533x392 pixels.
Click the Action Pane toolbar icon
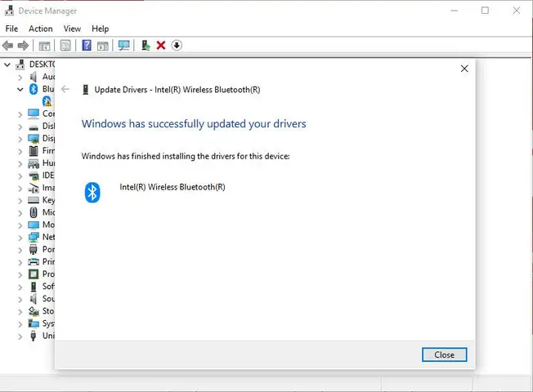pyautogui.click(x=103, y=46)
